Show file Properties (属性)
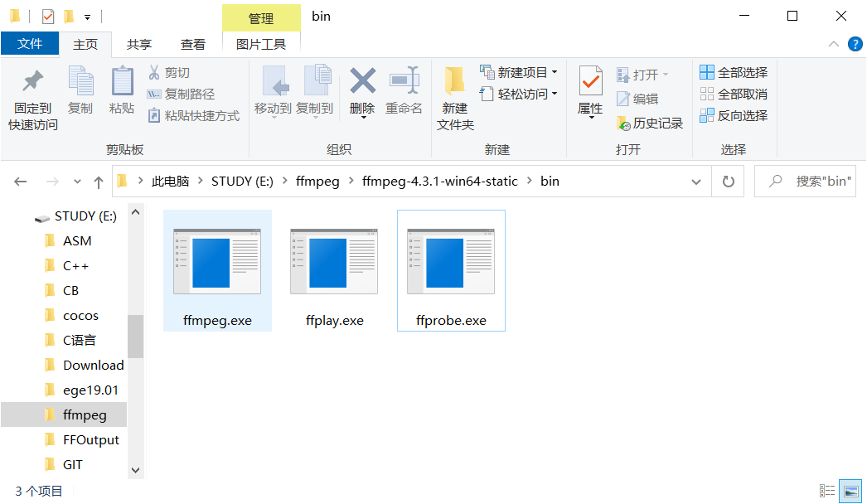 [x=590, y=92]
